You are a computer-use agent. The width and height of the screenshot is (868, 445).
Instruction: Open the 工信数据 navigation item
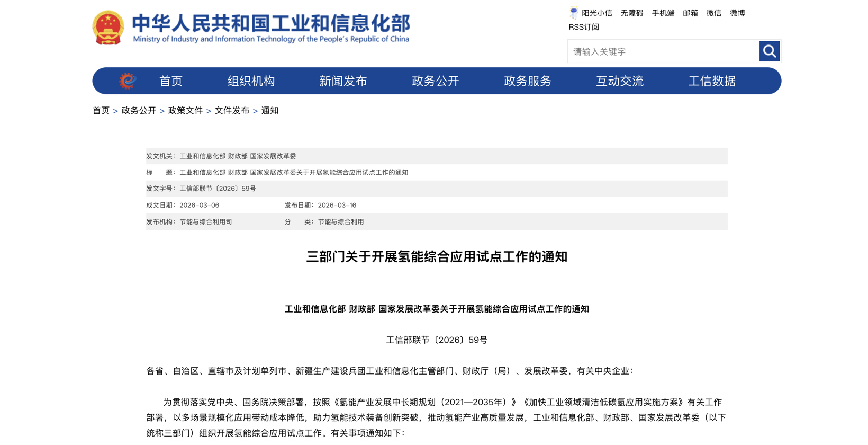click(711, 81)
